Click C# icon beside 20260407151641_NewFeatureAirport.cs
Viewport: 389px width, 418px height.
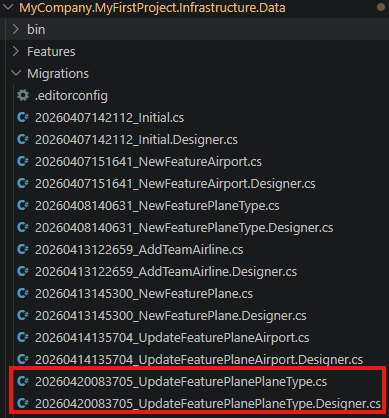(23, 162)
